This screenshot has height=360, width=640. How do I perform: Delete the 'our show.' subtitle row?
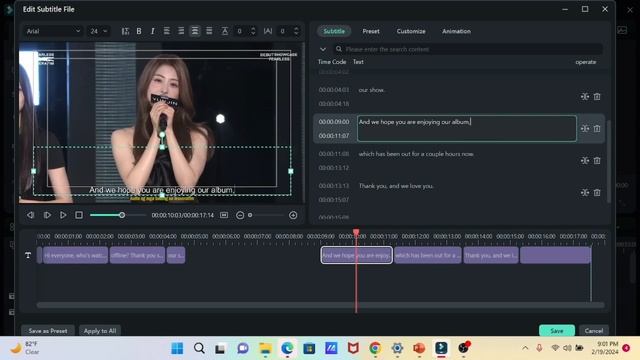[597, 97]
